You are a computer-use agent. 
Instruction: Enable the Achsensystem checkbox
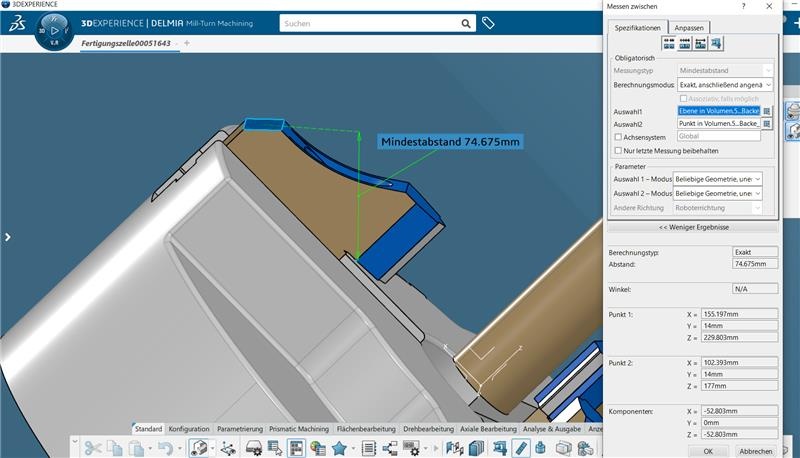click(x=618, y=137)
